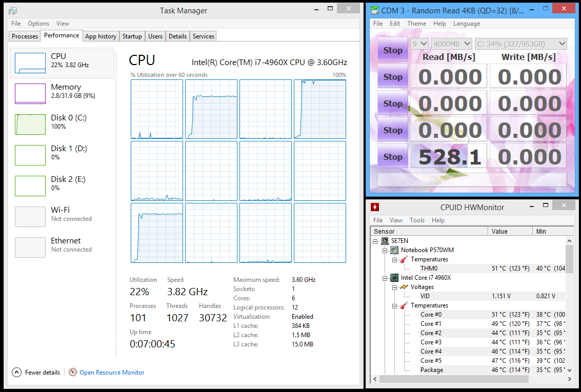Switch to the Processes tab
581x392 pixels.
tap(25, 36)
